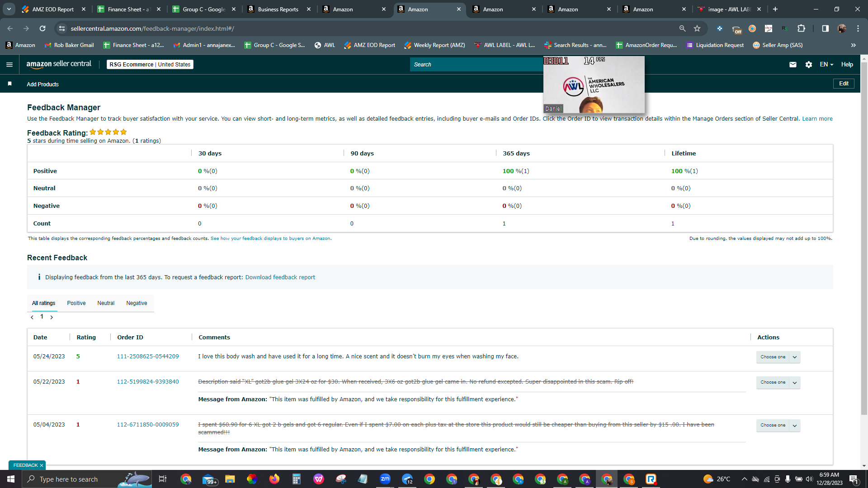
Task: Open the settings gear icon
Action: point(809,65)
